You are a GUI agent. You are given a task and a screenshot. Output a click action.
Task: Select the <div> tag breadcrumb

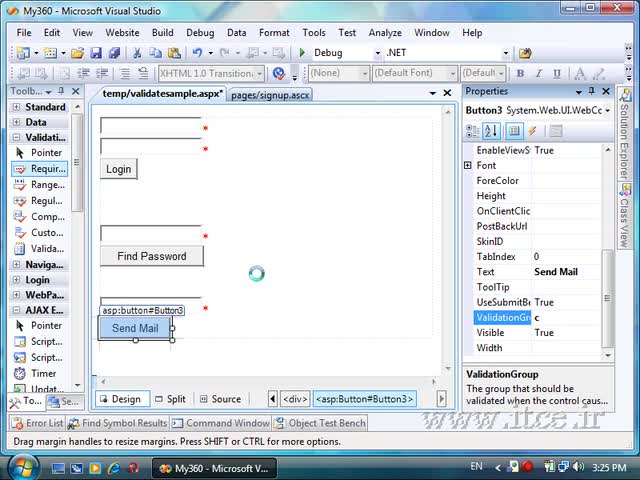(x=295, y=399)
